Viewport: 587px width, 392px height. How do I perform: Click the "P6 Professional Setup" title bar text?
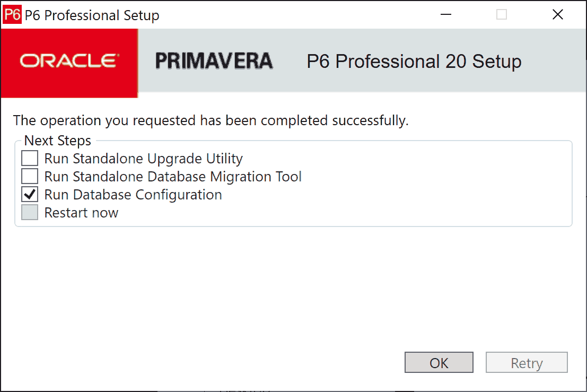pyautogui.click(x=102, y=15)
